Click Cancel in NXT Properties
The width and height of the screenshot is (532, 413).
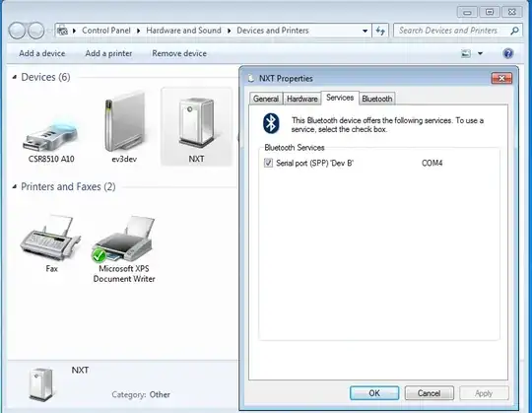(429, 393)
